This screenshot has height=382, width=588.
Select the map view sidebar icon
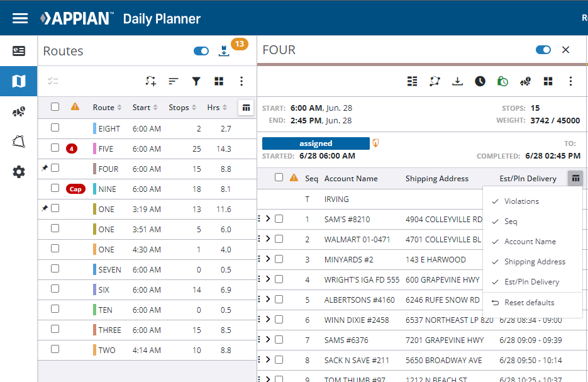point(19,81)
